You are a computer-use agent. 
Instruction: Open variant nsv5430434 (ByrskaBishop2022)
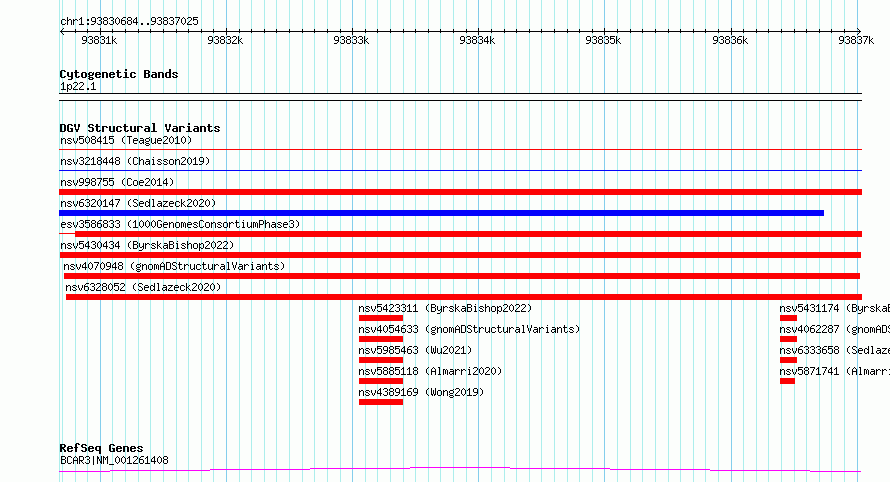click(x=147, y=245)
